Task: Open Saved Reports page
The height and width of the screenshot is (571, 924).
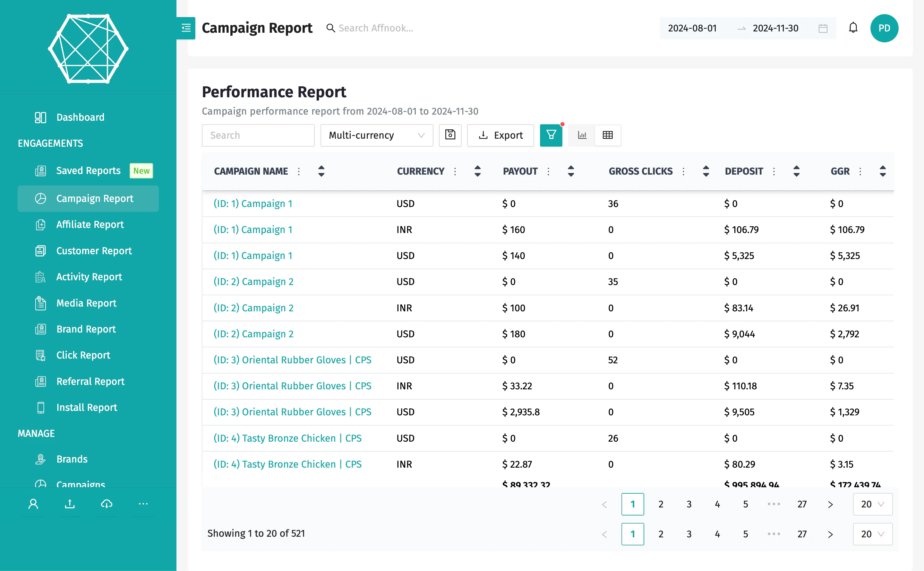Action: pos(88,170)
